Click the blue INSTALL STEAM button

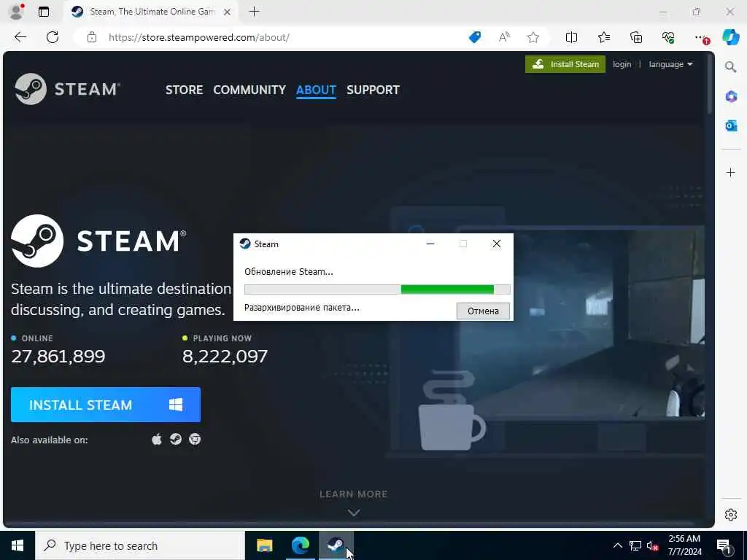106,405
